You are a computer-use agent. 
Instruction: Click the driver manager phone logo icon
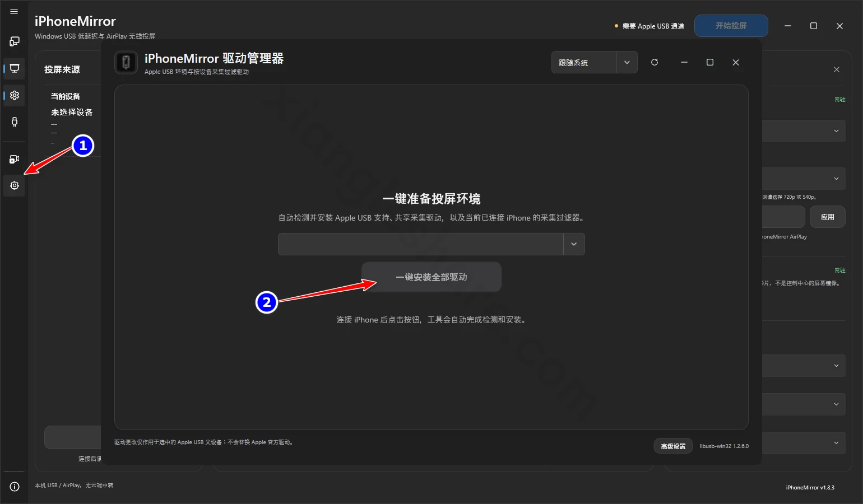coord(126,62)
